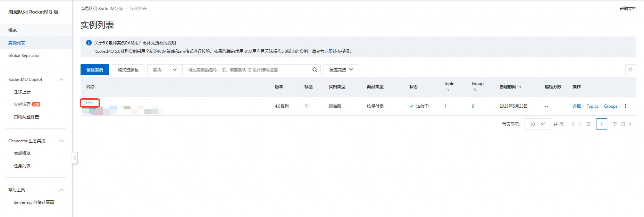
Task: Focus the instance search input field
Action: coord(246,70)
